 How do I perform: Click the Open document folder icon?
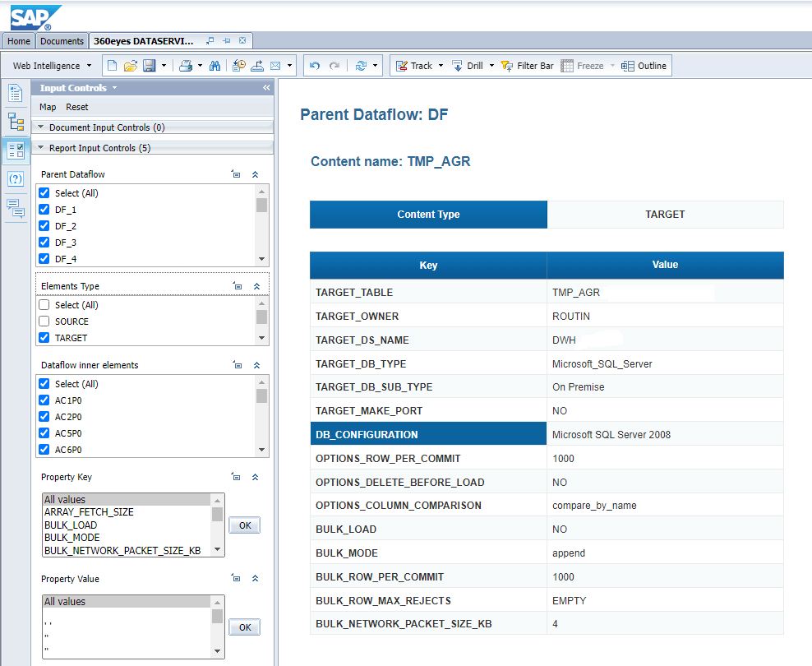131,66
